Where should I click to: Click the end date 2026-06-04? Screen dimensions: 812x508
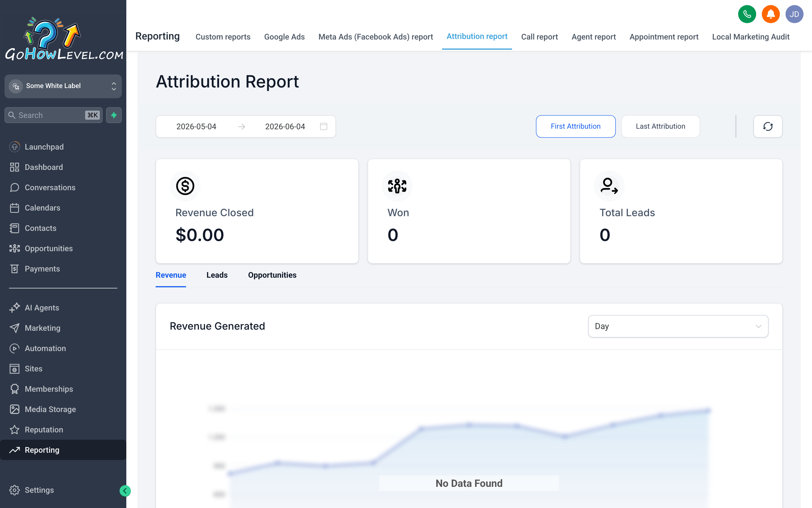click(x=285, y=127)
